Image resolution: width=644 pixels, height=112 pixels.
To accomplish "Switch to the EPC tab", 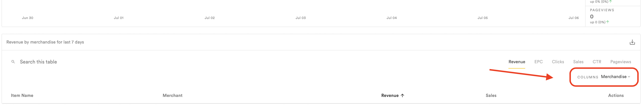I will click(x=538, y=62).
